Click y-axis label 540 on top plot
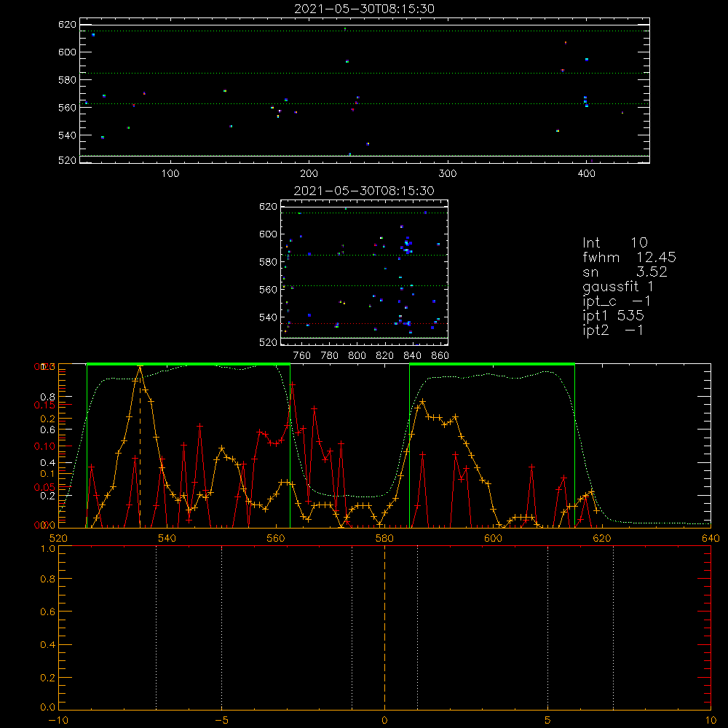The image size is (728, 728). pos(67,135)
